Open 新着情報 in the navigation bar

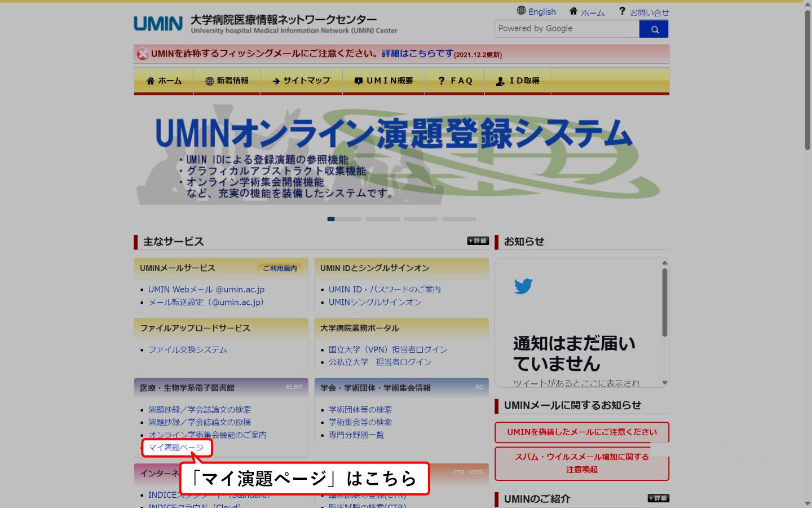(227, 81)
